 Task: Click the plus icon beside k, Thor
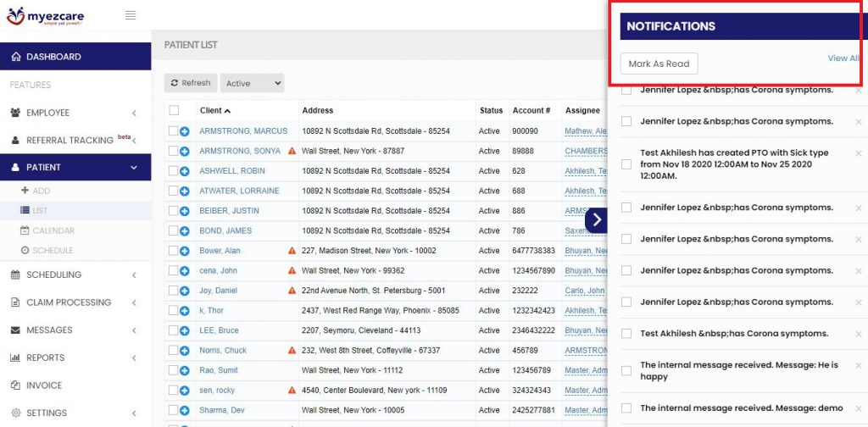(x=184, y=311)
